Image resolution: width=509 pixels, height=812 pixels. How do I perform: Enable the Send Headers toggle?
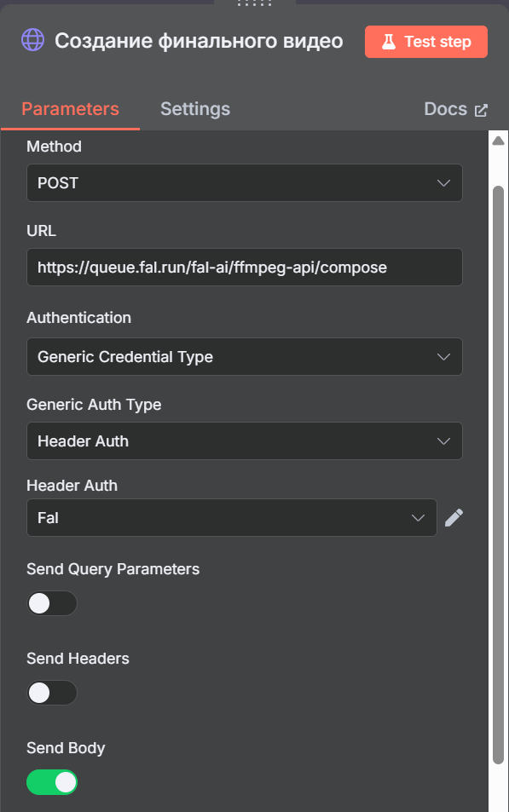click(52, 693)
